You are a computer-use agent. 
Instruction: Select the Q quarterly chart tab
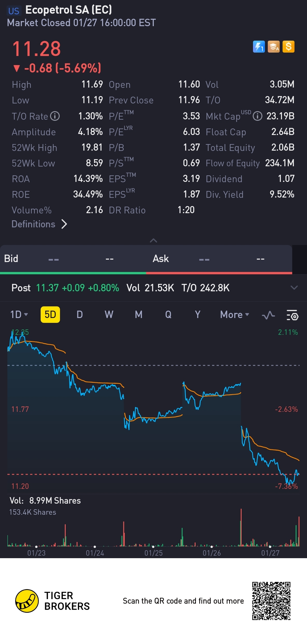tap(168, 315)
